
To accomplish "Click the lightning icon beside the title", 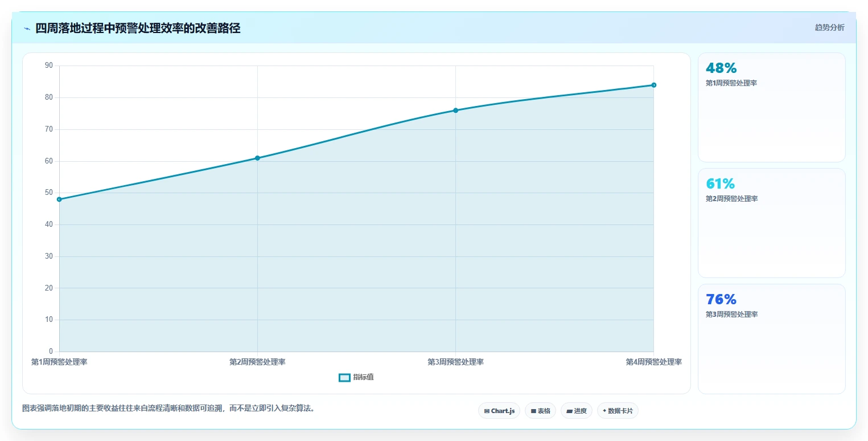I will (27, 28).
